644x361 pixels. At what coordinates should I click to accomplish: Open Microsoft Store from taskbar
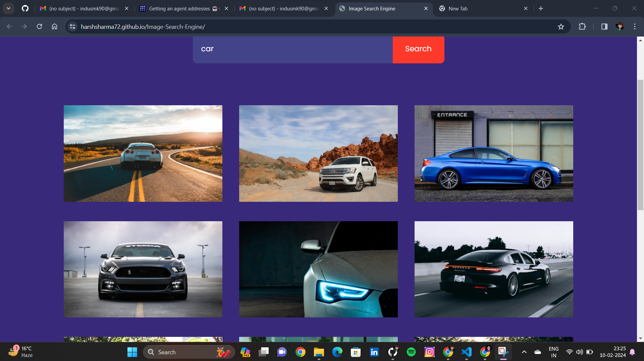pyautogui.click(x=356, y=352)
